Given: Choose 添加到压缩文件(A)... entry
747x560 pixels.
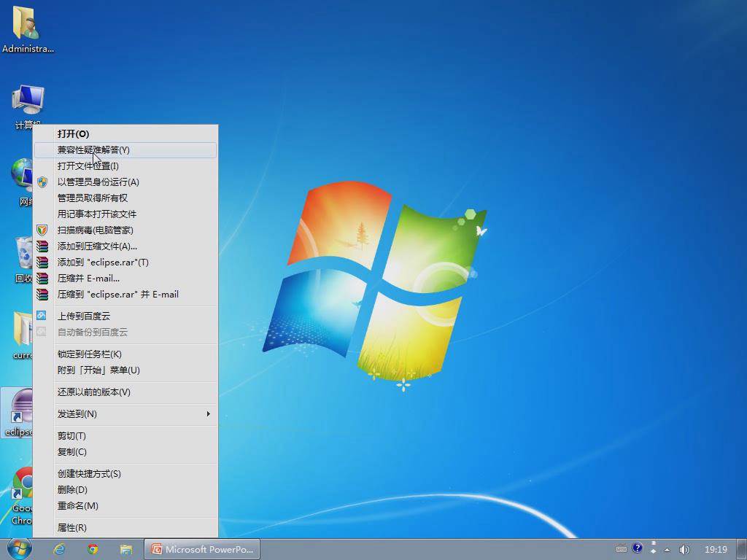Looking at the screenshot, I should pyautogui.click(x=125, y=246).
